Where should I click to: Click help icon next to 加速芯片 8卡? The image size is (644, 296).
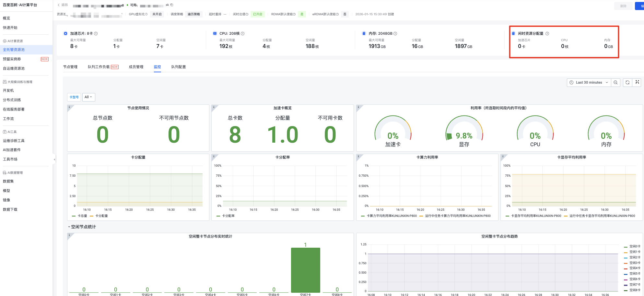click(x=96, y=34)
